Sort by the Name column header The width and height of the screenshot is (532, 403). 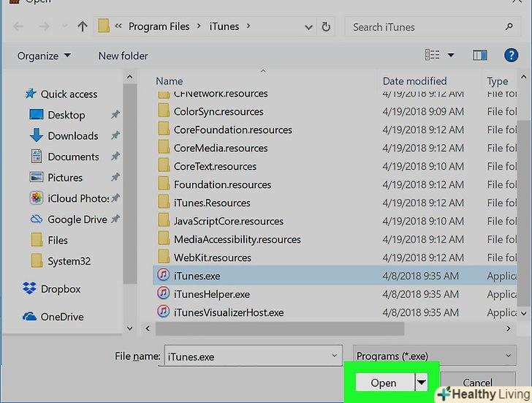(x=170, y=81)
